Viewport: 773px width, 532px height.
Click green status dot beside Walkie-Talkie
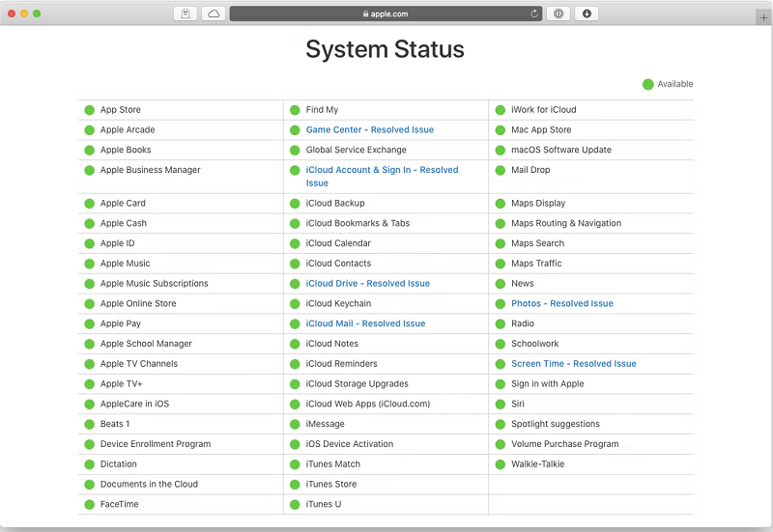(501, 464)
